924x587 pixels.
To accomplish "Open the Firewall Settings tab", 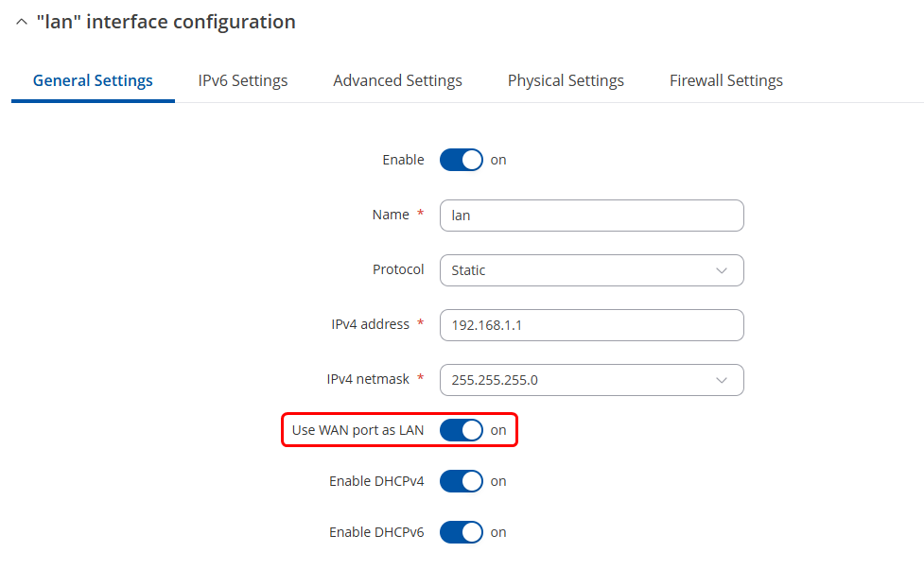I will [x=725, y=80].
